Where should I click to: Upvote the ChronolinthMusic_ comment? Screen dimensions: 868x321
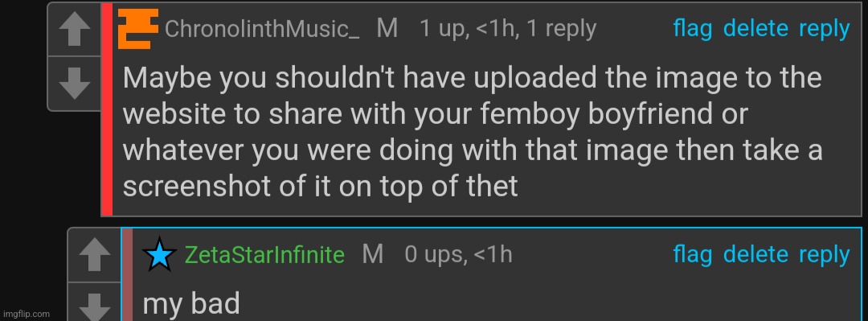click(x=74, y=30)
